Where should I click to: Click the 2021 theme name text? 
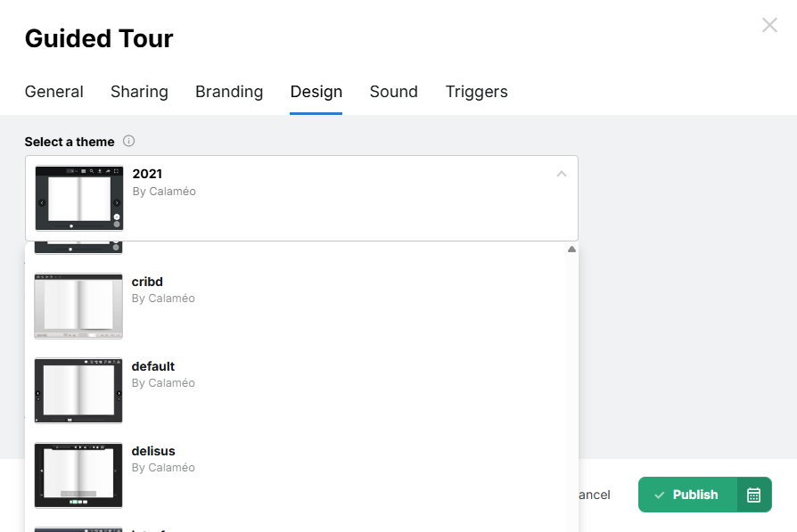tap(147, 174)
